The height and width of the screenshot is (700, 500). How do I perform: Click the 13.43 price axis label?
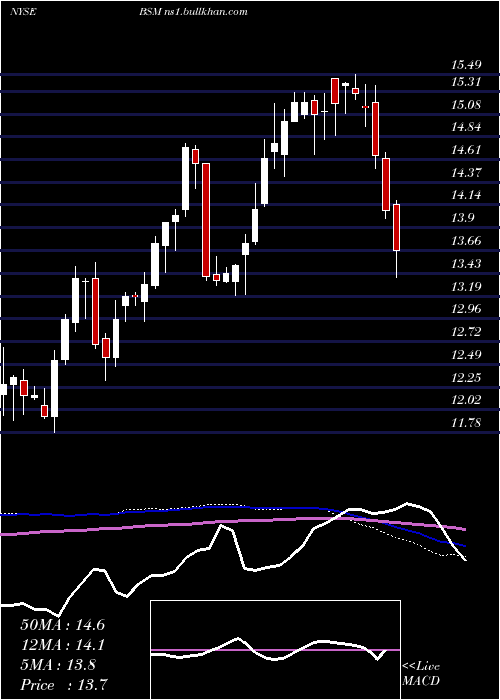(x=466, y=264)
